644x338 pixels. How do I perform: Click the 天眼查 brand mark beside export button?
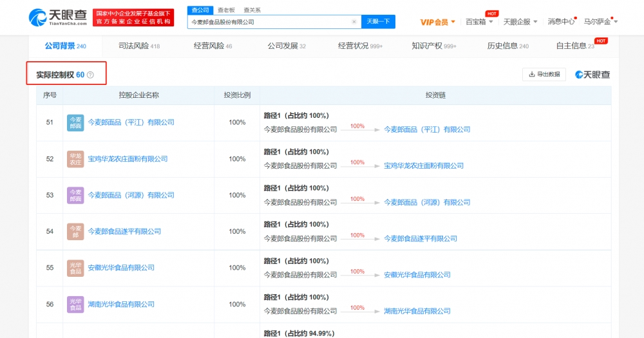592,74
